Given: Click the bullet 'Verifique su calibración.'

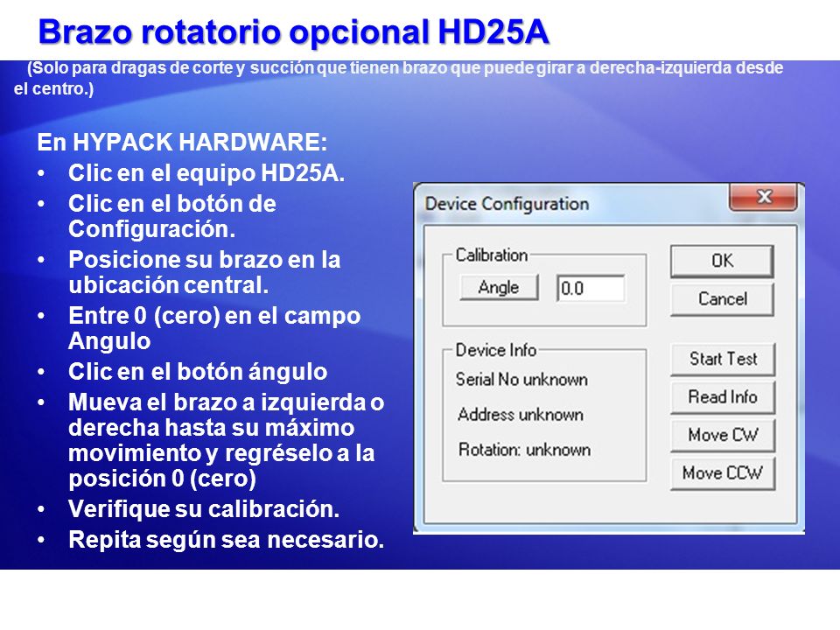Looking at the screenshot, I should pyautogui.click(x=204, y=509).
